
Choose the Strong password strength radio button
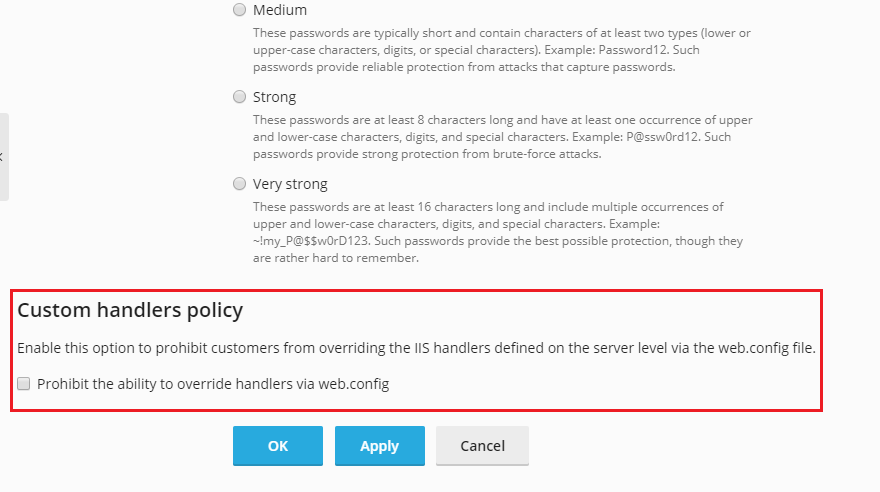click(240, 96)
